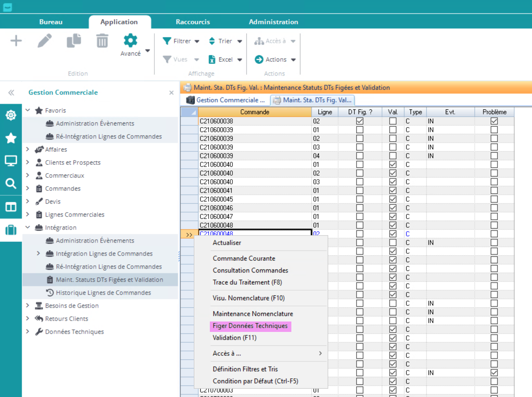This screenshot has width=532, height=397.
Task: Collapse navigation panel with double chevron
Action: 11,92
